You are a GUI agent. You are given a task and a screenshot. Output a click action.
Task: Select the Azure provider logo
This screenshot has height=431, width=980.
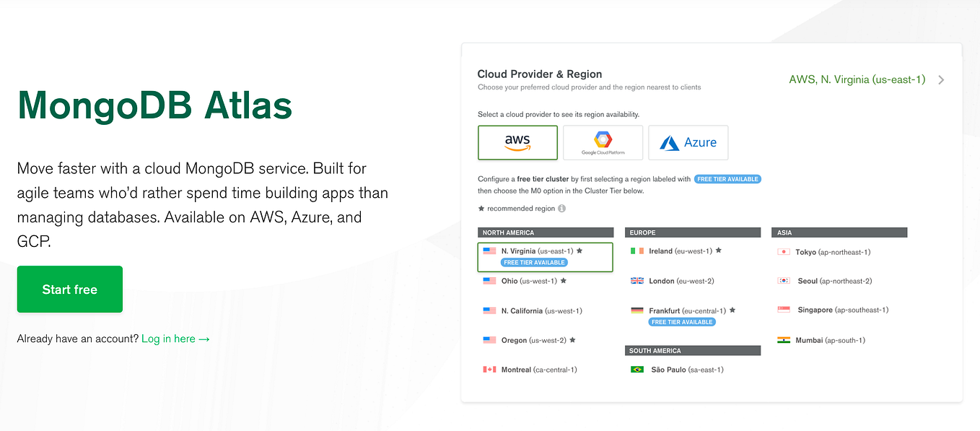click(687, 142)
